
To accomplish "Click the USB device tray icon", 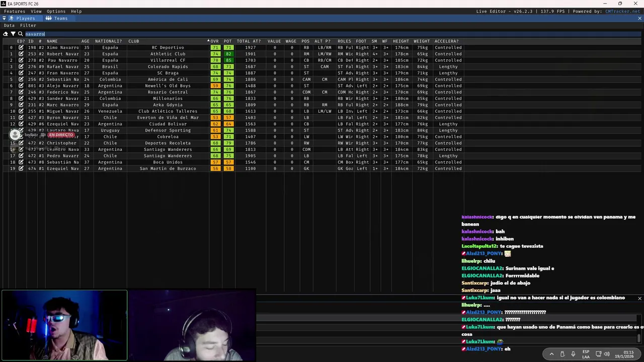I will point(562,354).
